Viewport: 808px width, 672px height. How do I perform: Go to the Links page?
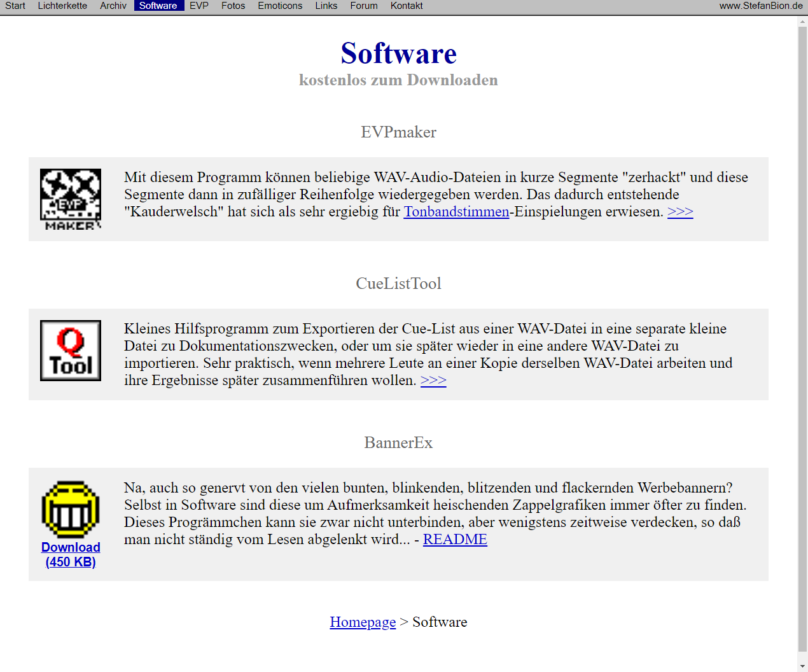pos(326,6)
